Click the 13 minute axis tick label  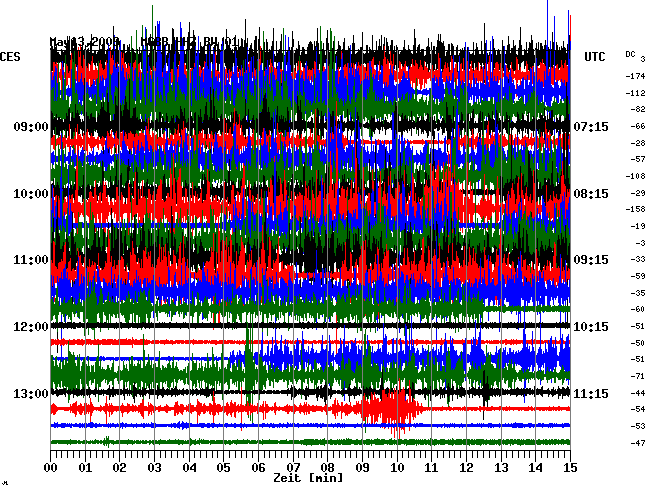(501, 468)
